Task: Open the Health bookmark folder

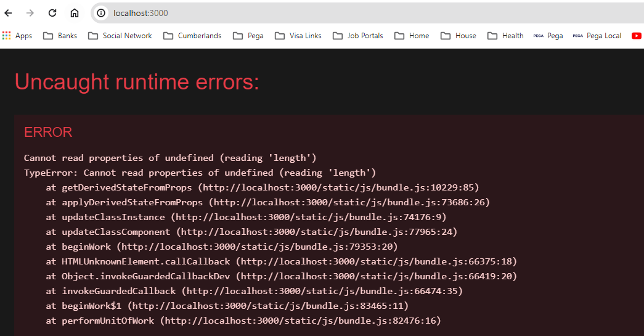Action: point(505,36)
